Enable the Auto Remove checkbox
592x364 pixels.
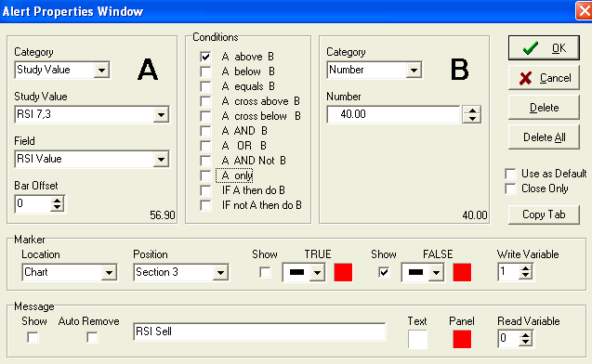tap(92, 337)
